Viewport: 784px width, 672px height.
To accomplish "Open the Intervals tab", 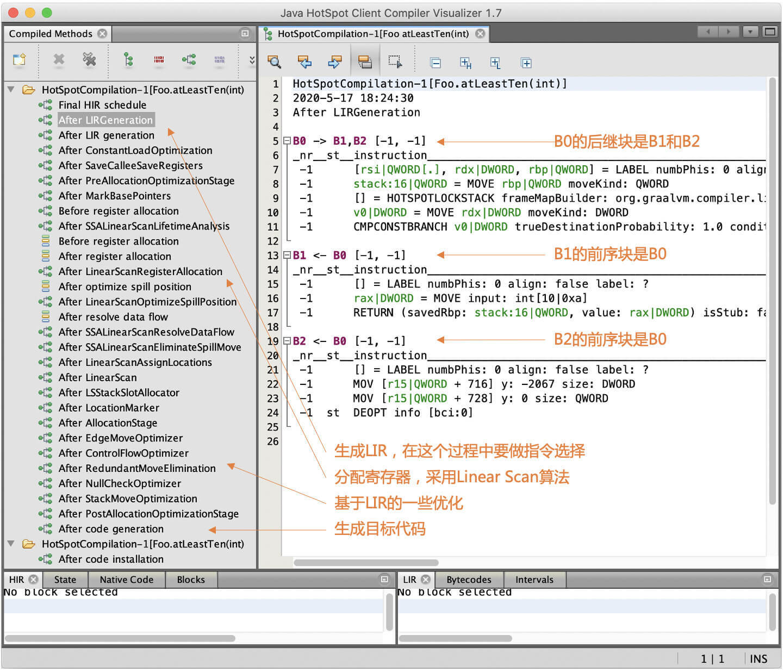I will coord(534,580).
